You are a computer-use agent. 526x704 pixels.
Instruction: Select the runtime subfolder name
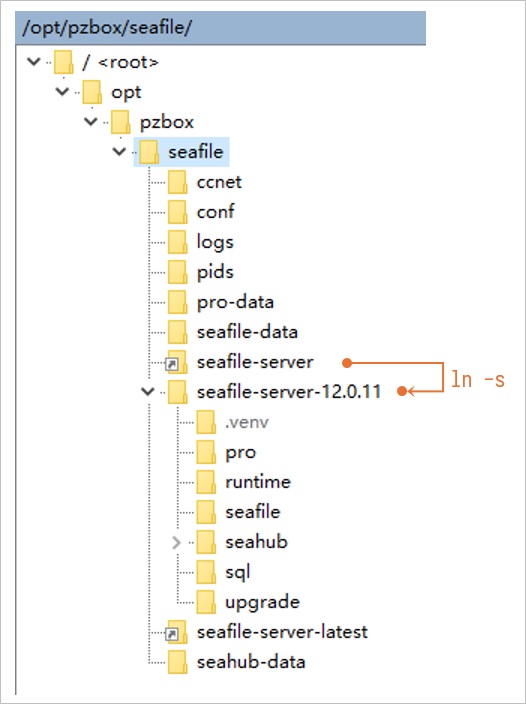coord(258,483)
